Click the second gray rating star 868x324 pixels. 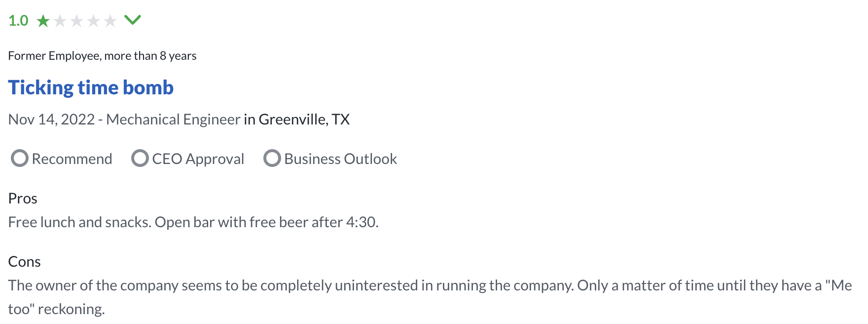coord(60,21)
